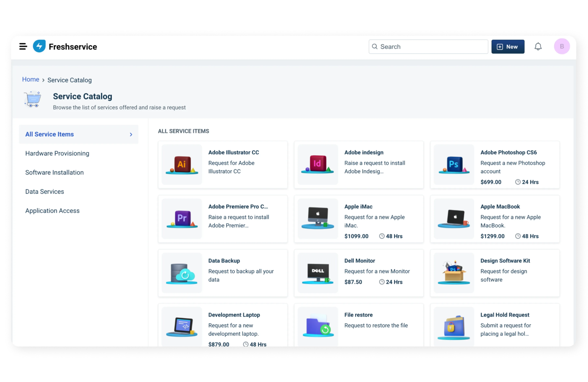Click the $879.00 price
This screenshot has width=588, height=382.
(x=219, y=344)
